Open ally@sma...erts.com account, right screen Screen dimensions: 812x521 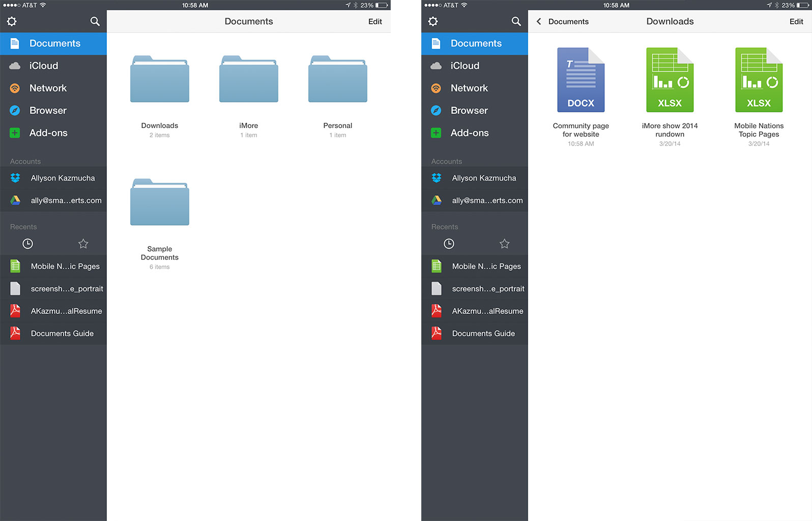[475, 200]
